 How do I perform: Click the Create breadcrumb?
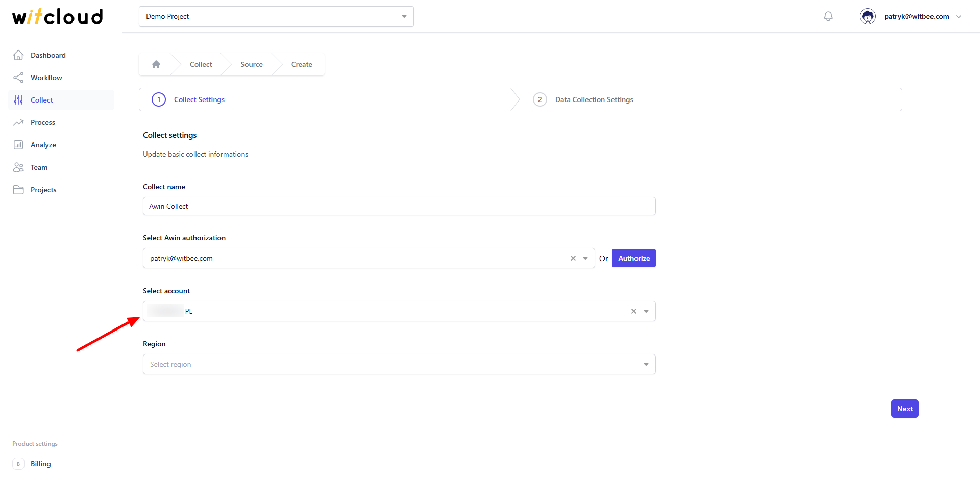[302, 64]
